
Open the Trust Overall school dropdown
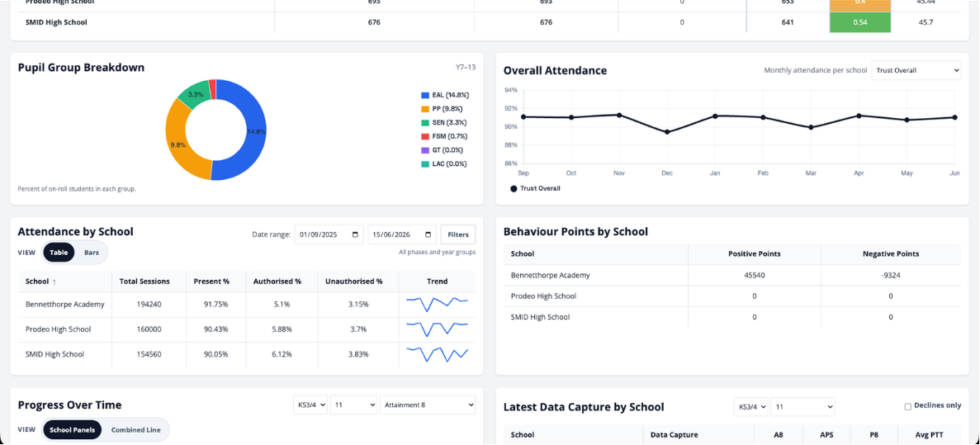click(916, 71)
